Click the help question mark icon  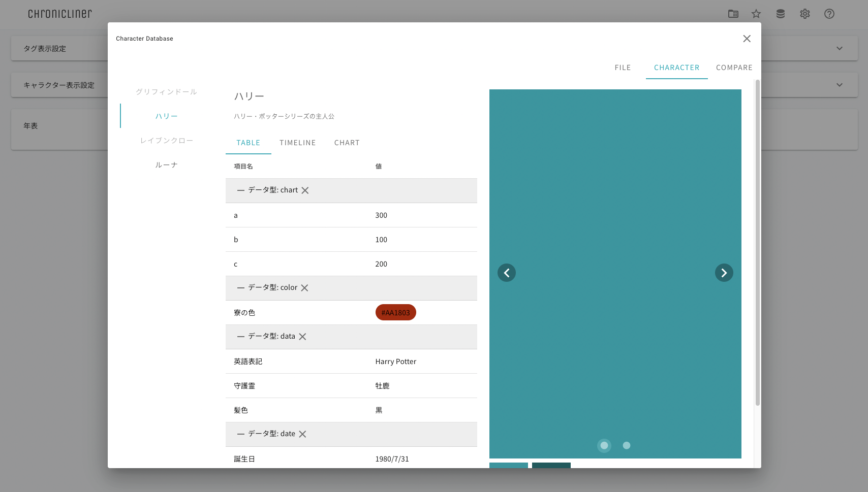point(829,14)
